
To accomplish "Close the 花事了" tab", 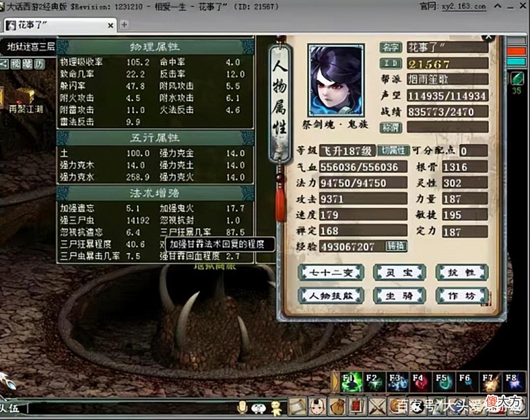I will point(110,26).
